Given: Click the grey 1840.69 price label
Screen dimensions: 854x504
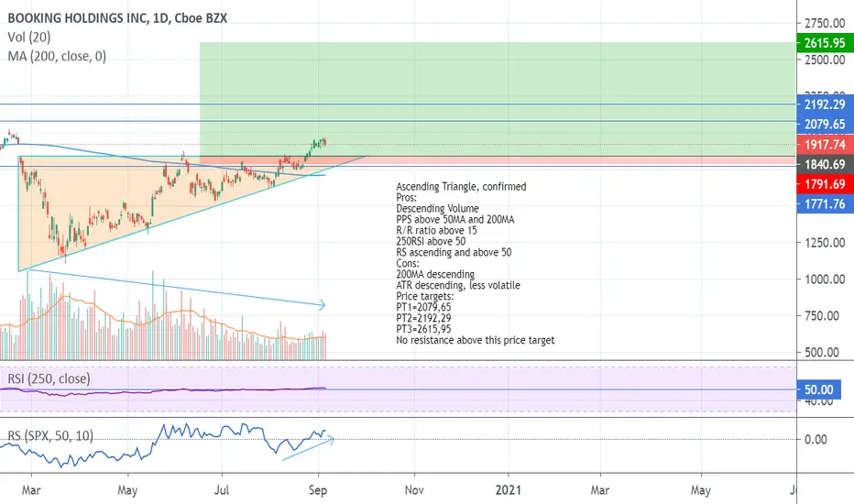Looking at the screenshot, I should click(825, 164).
